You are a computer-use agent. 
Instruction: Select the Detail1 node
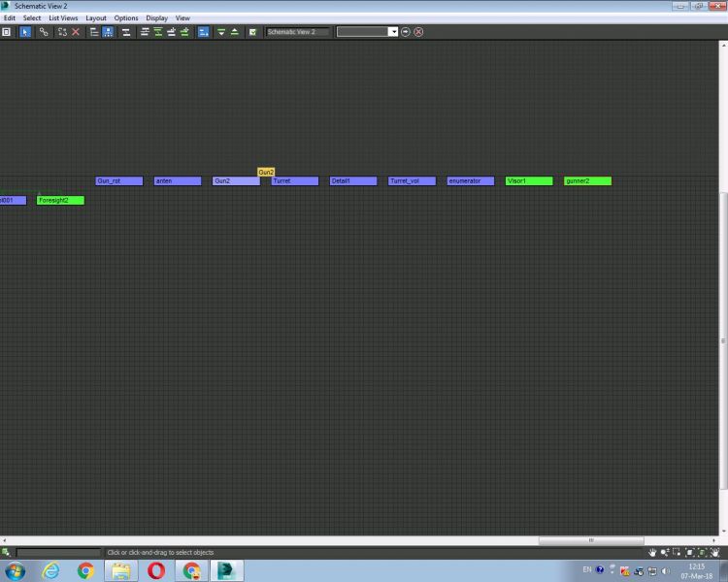pyautogui.click(x=353, y=181)
